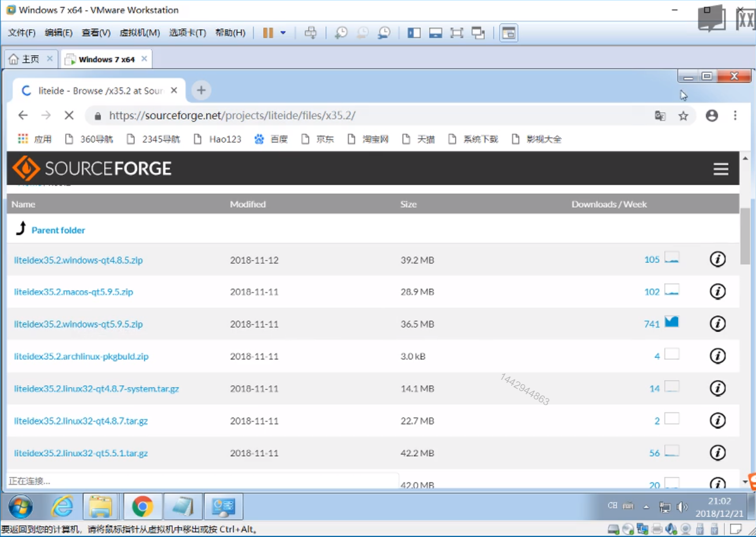Image resolution: width=756 pixels, height=537 pixels.
Task: Open the VMware 文件(F) menu
Action: click(21, 33)
